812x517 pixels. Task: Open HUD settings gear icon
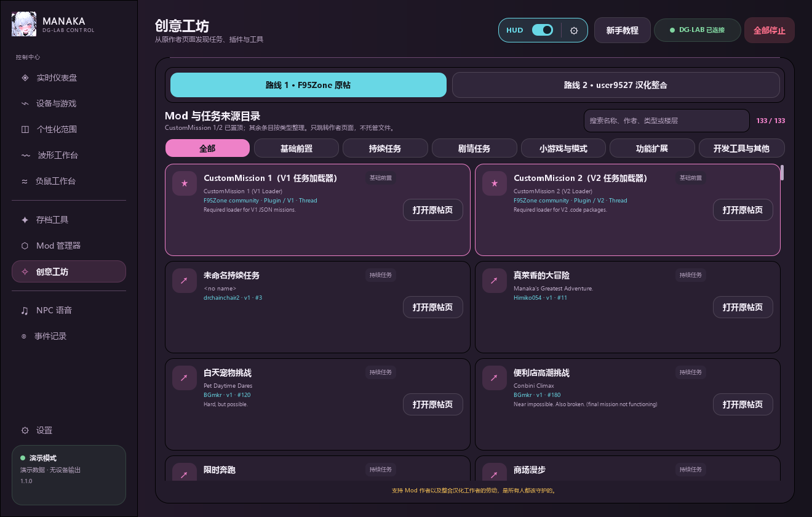(x=574, y=30)
